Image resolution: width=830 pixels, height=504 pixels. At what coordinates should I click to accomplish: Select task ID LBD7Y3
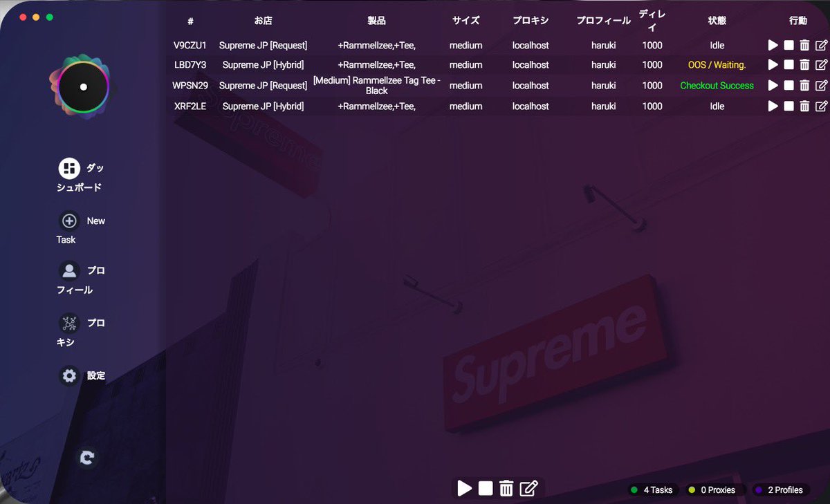tap(190, 65)
